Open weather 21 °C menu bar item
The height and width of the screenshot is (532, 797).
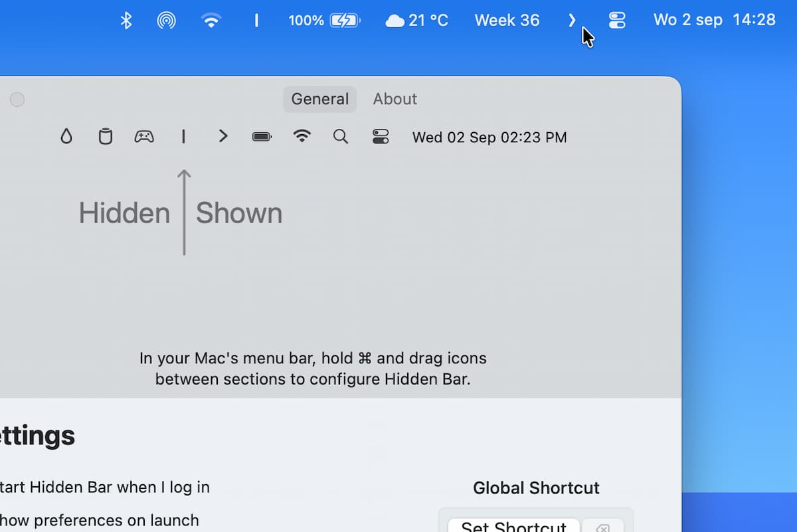point(417,21)
